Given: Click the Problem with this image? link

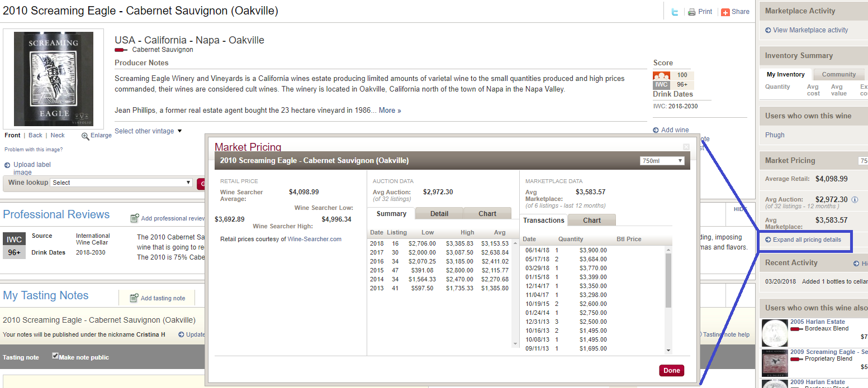Looking at the screenshot, I should [x=34, y=150].
